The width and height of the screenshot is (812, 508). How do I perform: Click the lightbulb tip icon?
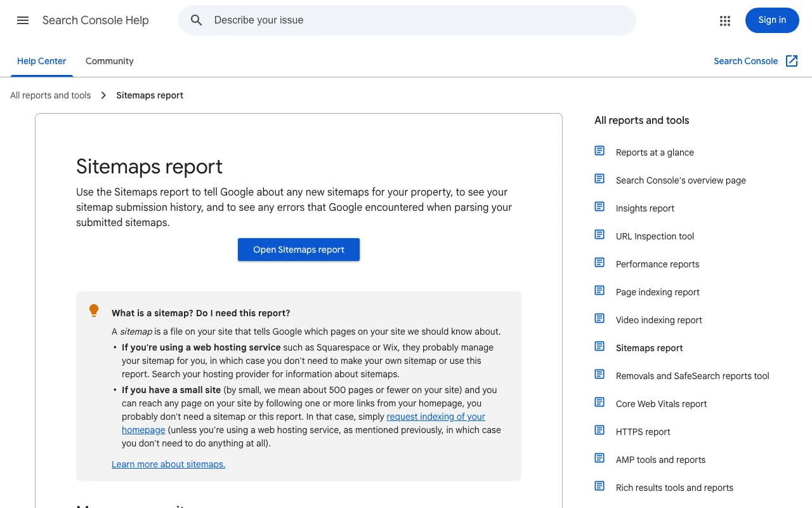[x=94, y=311]
